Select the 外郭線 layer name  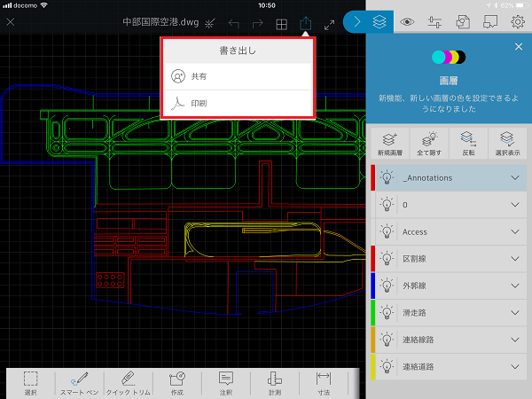point(414,286)
